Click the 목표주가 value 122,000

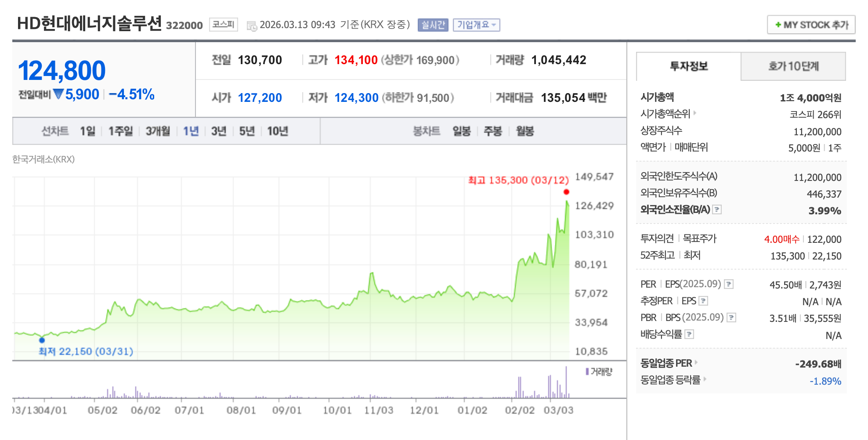(824, 239)
